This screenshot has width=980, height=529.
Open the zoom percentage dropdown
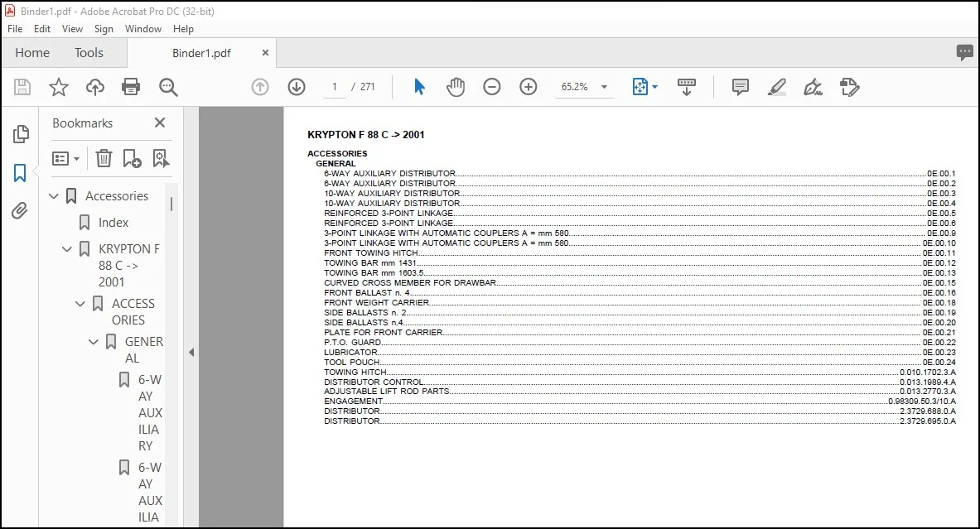pyautogui.click(x=605, y=87)
